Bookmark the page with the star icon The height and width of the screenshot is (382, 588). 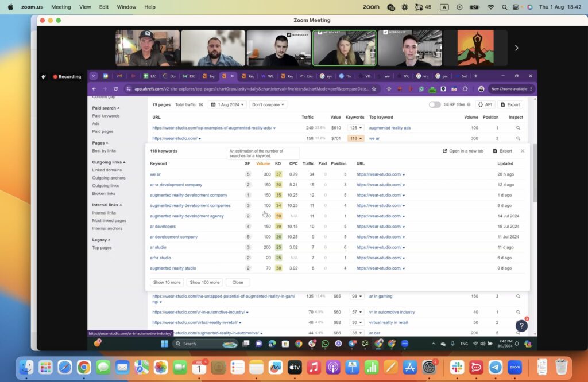[374, 89]
